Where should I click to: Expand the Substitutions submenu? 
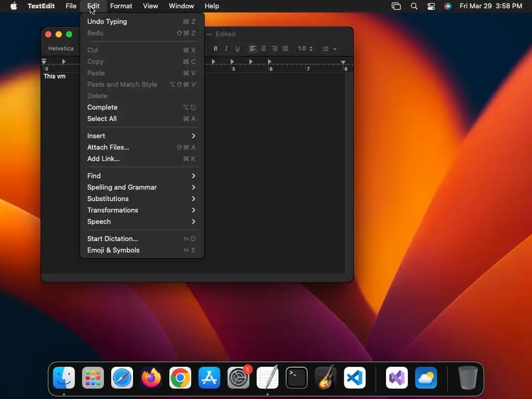tap(142, 199)
